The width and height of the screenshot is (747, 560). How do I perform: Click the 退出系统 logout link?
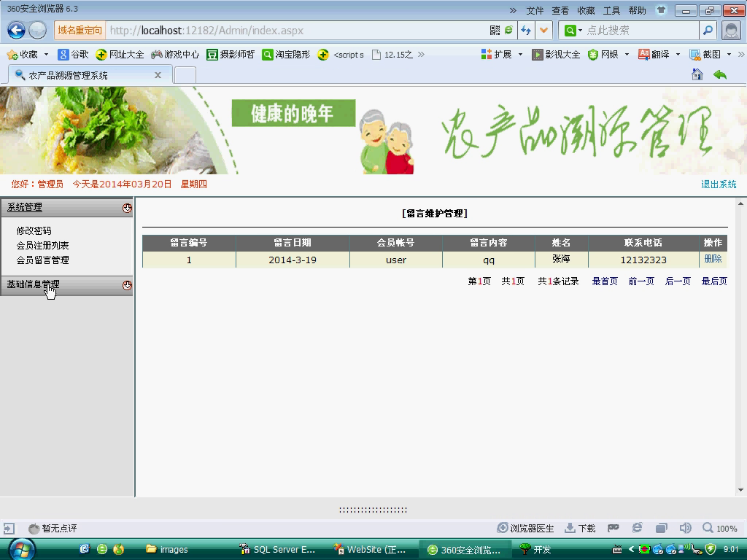719,184
